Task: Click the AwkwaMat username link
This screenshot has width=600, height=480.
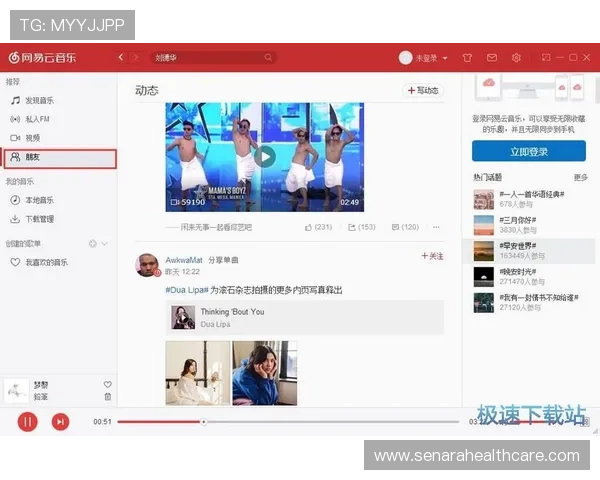Action: pyautogui.click(x=184, y=260)
